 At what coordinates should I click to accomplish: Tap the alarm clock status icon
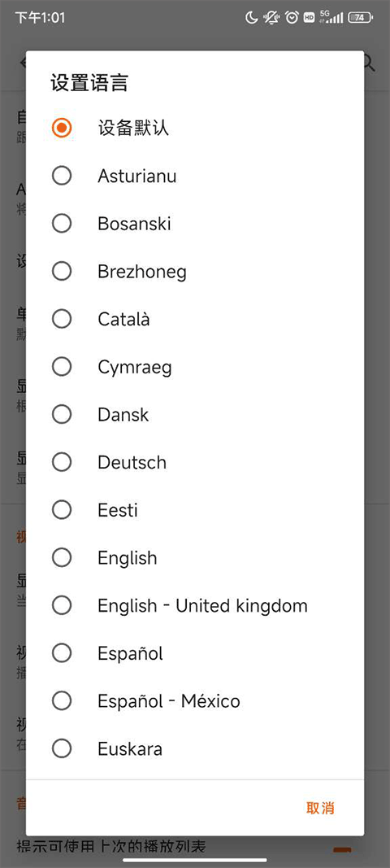coord(292,18)
